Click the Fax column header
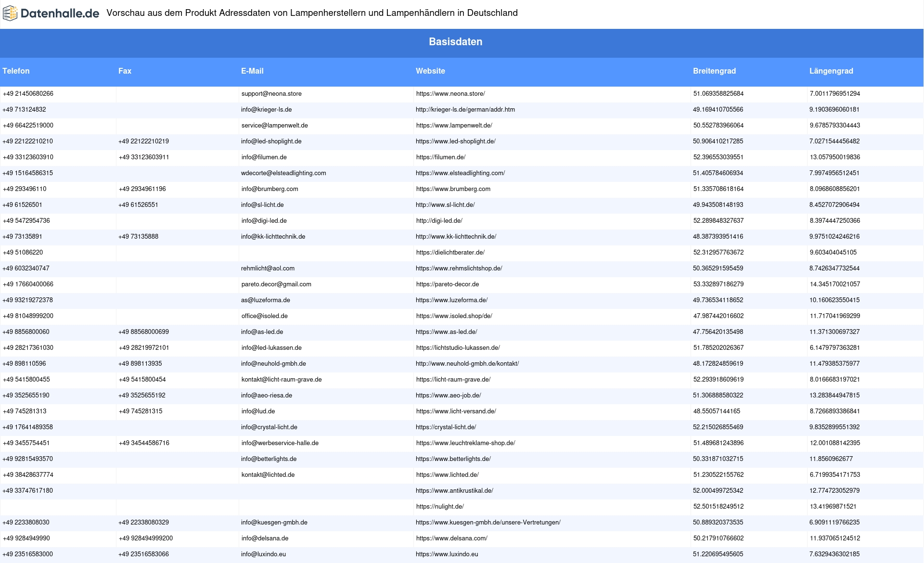The width and height of the screenshot is (924, 563). click(x=125, y=71)
